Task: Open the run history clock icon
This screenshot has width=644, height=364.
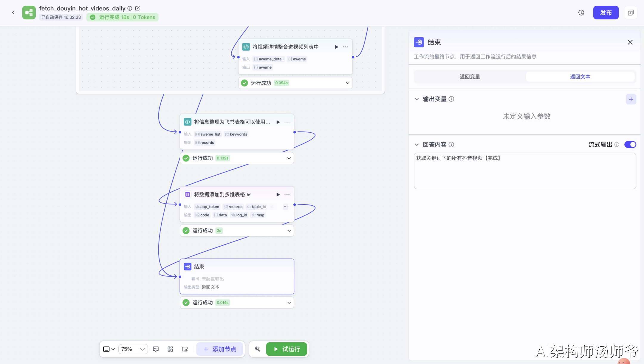Action: (x=581, y=13)
